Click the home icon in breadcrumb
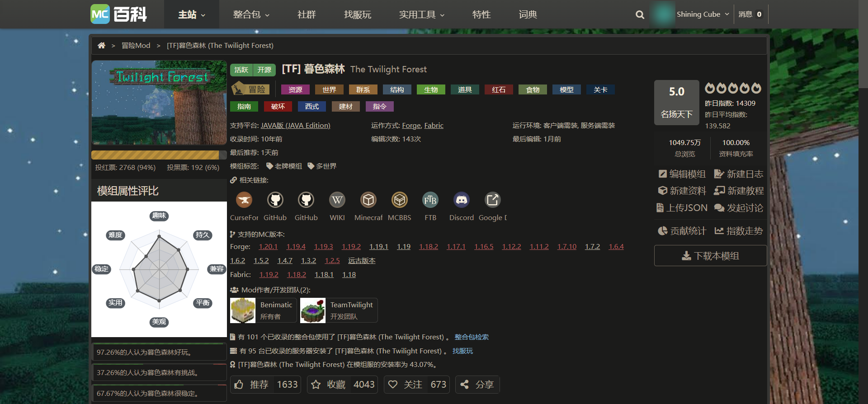 [101, 45]
